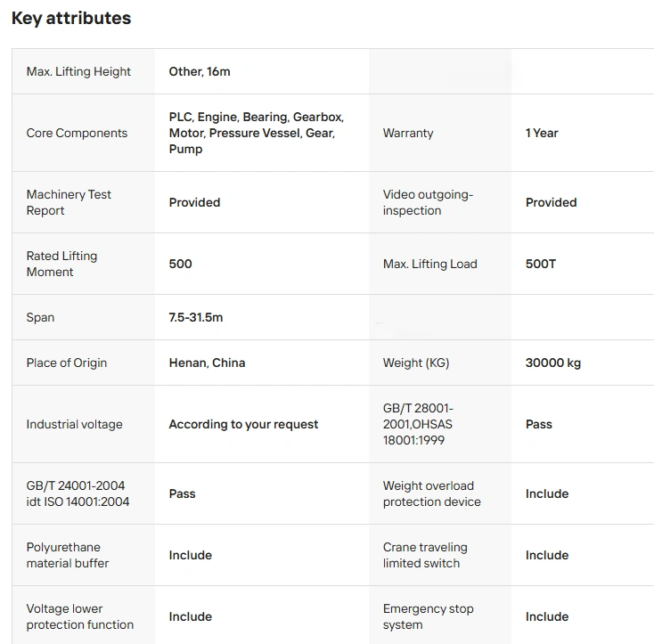Click the 30000 kg weight value
The height and width of the screenshot is (644, 654).
pyautogui.click(x=553, y=363)
